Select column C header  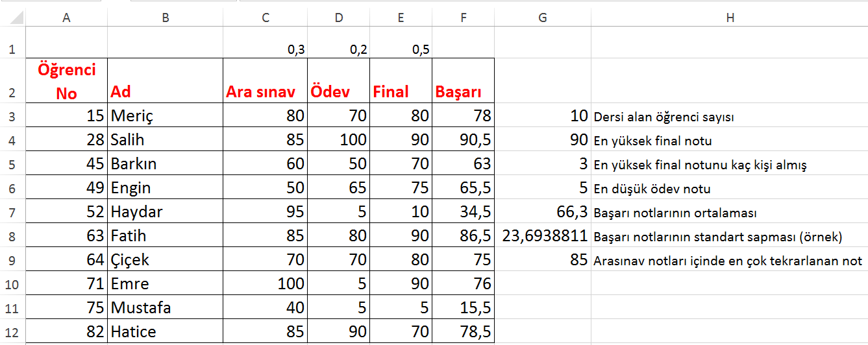pyautogui.click(x=266, y=18)
